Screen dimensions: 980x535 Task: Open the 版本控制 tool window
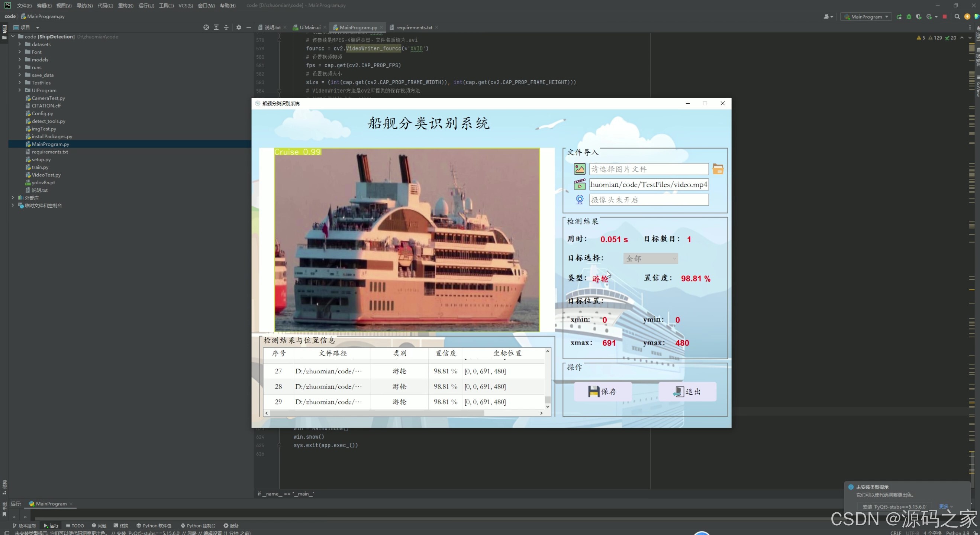point(24,525)
